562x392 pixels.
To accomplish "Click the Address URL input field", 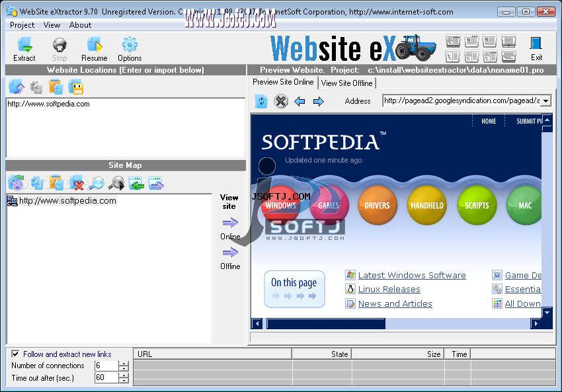I will [x=462, y=100].
